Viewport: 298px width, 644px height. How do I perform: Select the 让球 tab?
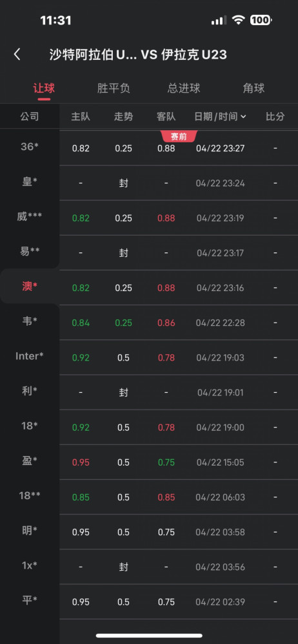point(44,88)
